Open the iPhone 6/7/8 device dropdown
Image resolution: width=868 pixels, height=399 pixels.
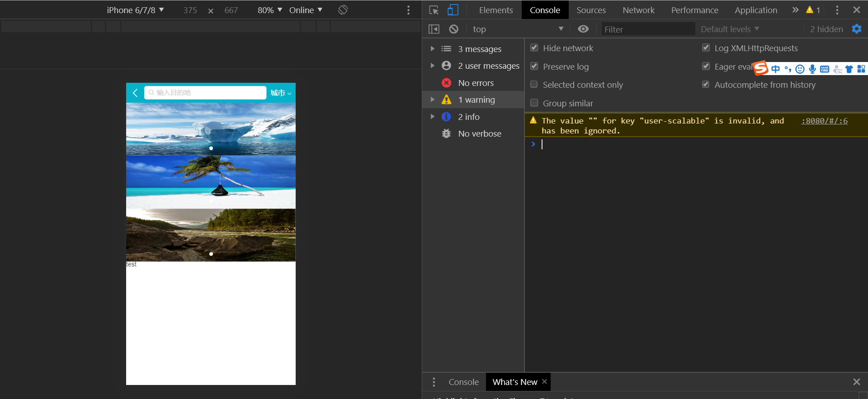tap(135, 10)
